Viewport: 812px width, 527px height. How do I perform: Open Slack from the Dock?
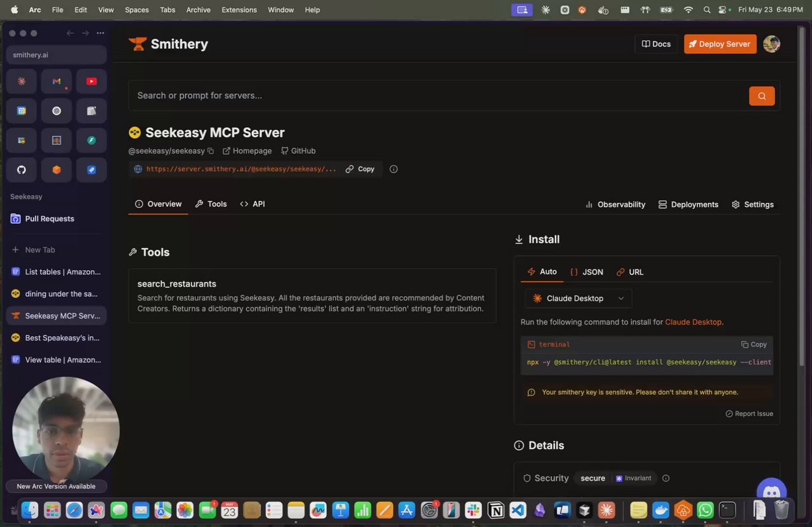pyautogui.click(x=473, y=509)
